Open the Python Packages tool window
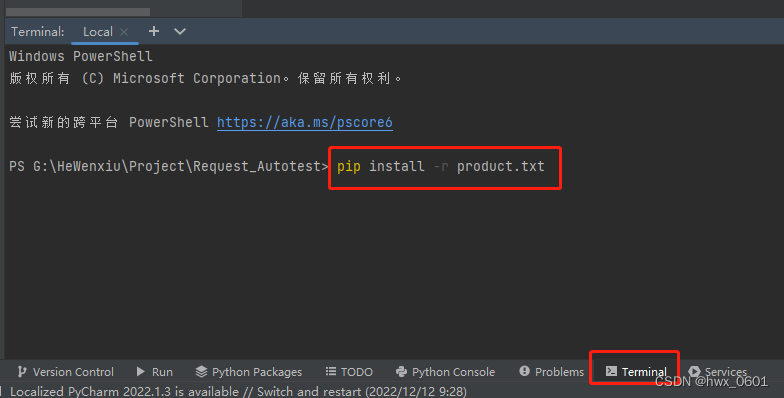Image resolution: width=784 pixels, height=398 pixels. 248,372
